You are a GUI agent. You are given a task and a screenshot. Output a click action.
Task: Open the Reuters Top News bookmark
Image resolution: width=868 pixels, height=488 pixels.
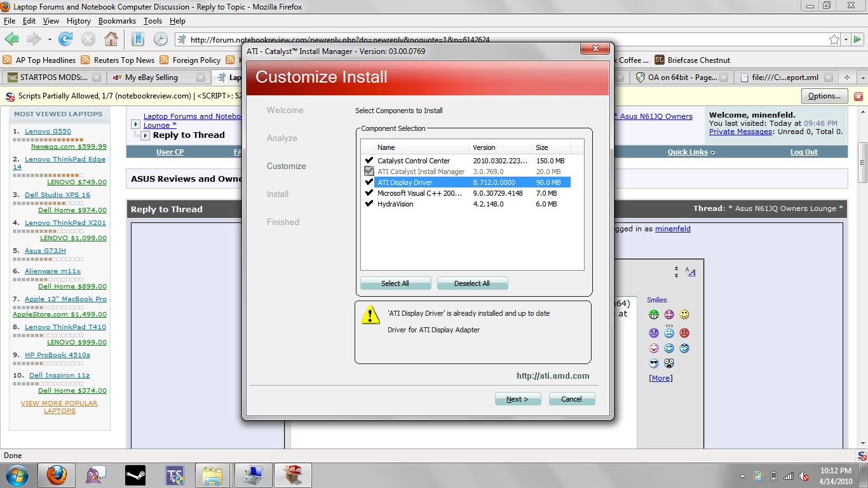(118, 60)
